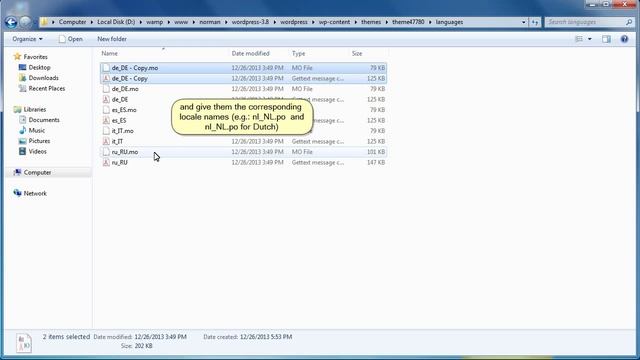Click the change view icon
The height and width of the screenshot is (360, 640).
tap(579, 39)
